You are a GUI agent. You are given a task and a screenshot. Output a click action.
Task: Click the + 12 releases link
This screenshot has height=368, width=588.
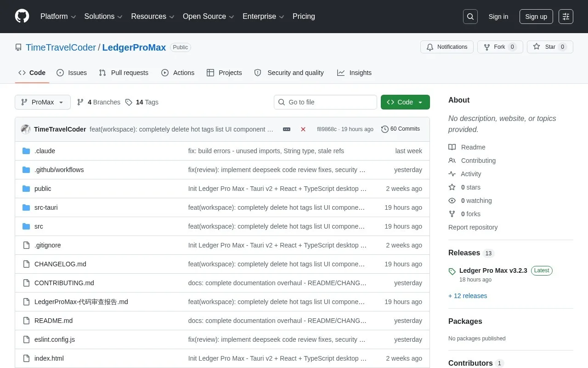coord(468,296)
